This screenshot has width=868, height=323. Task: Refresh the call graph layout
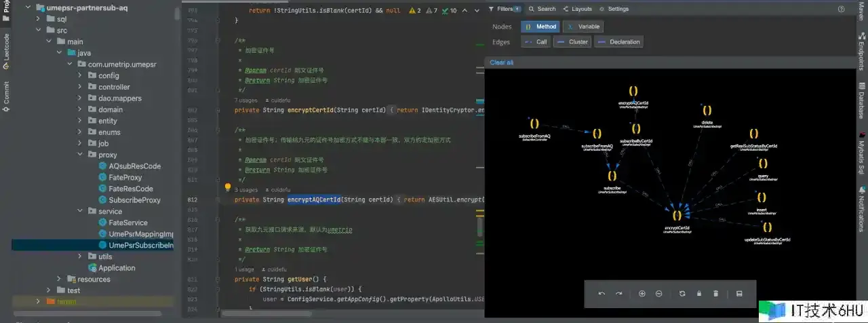click(x=682, y=294)
